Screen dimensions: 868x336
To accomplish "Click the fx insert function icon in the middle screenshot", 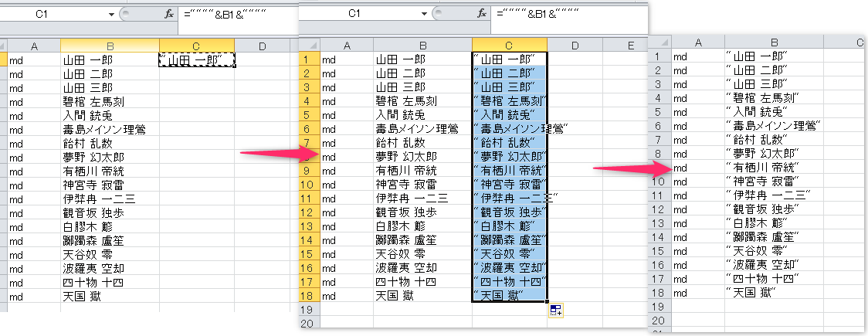I will click(x=482, y=14).
